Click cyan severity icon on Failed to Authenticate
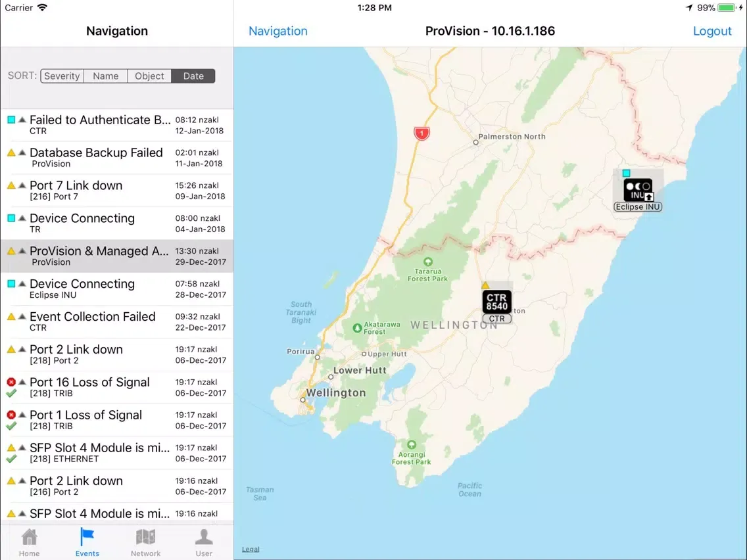Image resolution: width=747 pixels, height=560 pixels. tap(11, 120)
